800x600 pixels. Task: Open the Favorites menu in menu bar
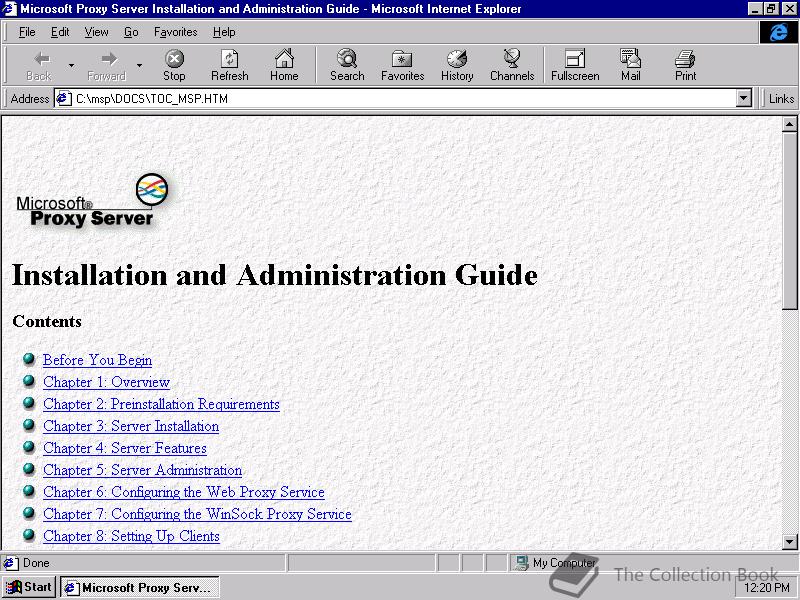pyautogui.click(x=176, y=32)
